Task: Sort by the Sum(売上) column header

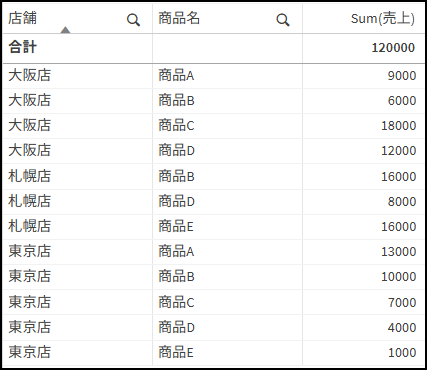Action: 383,19
